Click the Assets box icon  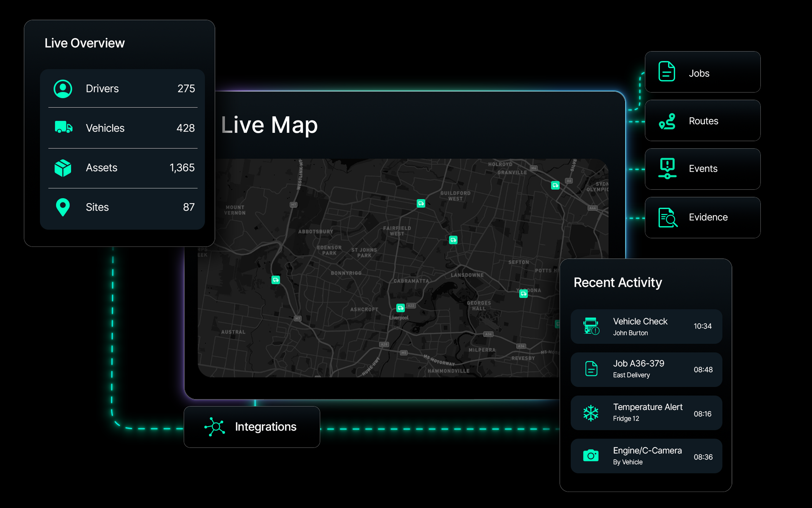click(63, 168)
